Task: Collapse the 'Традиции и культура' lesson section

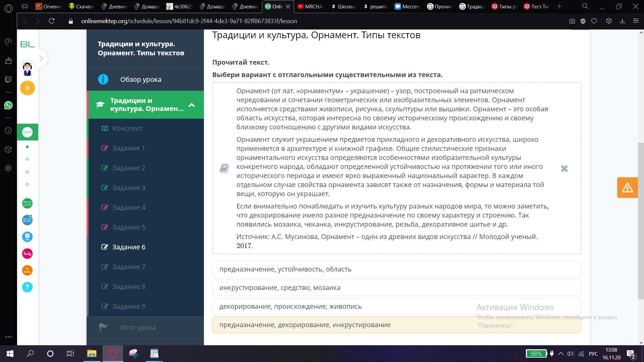Action: tap(192, 105)
